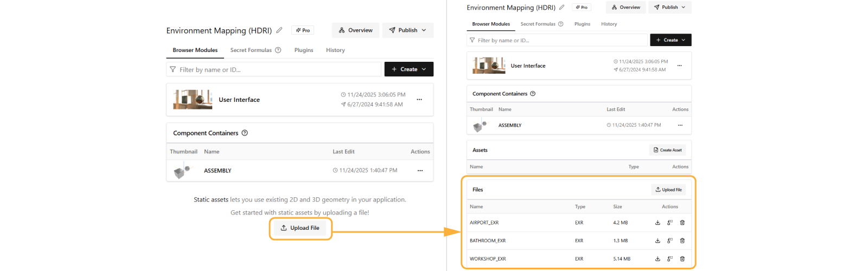Click the Create Asset button

[667, 150]
